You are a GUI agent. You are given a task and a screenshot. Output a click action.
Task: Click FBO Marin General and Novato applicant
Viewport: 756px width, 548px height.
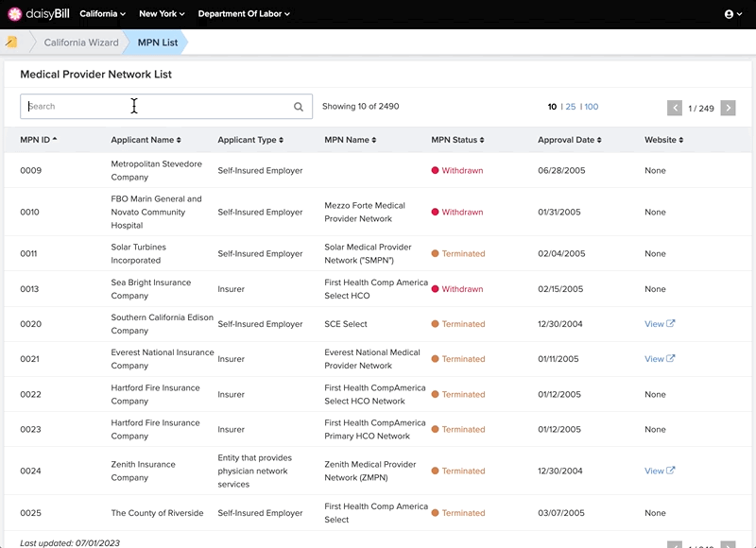(156, 212)
